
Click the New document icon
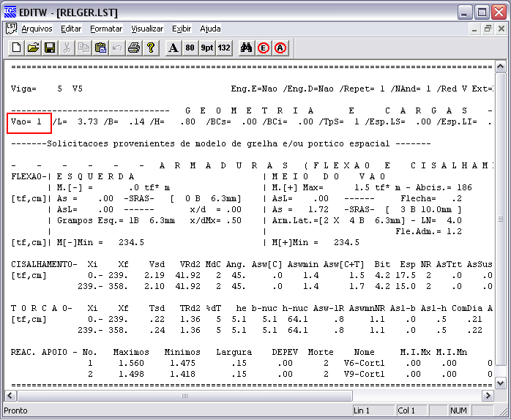16,48
